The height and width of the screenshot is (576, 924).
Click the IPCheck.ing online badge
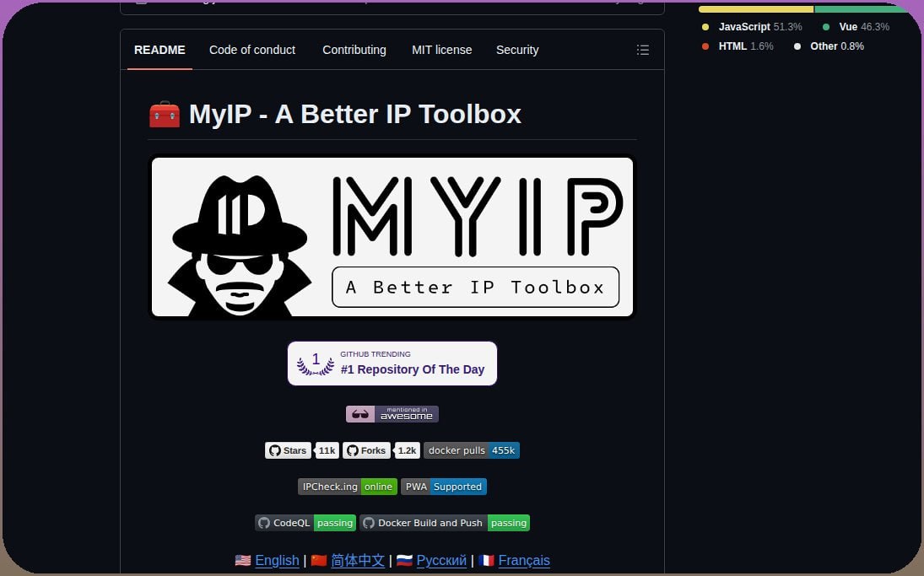347,487
